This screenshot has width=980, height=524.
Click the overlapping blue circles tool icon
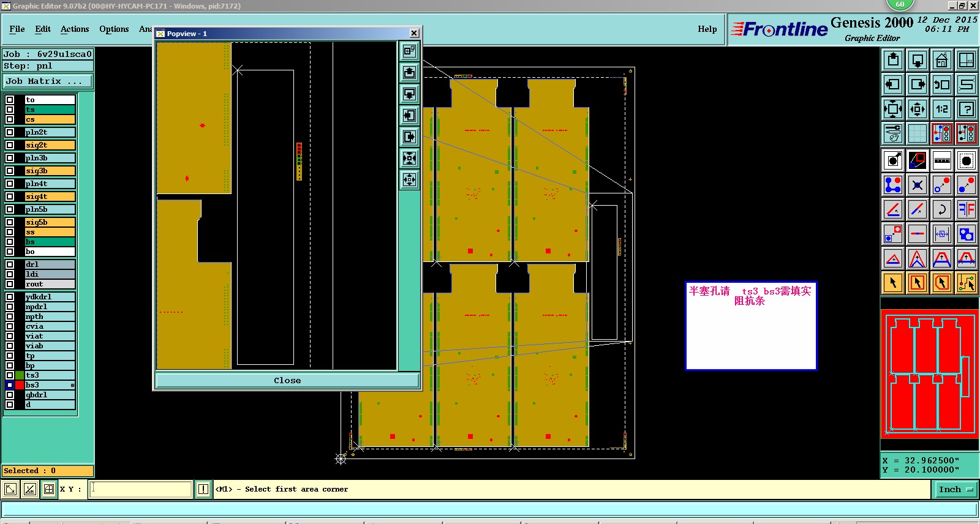coord(967,234)
